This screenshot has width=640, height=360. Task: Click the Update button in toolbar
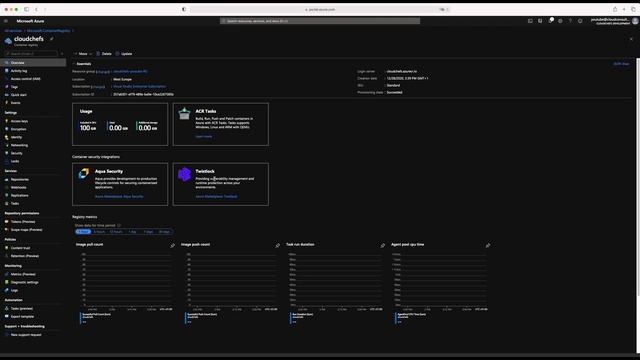(124, 54)
